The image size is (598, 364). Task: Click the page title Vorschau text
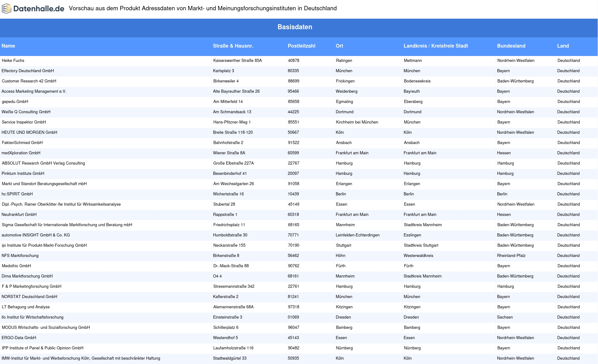point(203,8)
